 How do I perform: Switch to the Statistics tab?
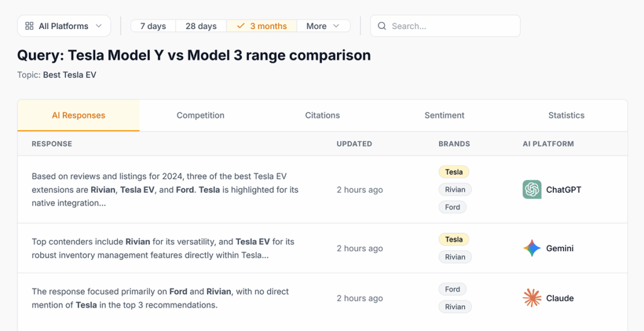567,116
